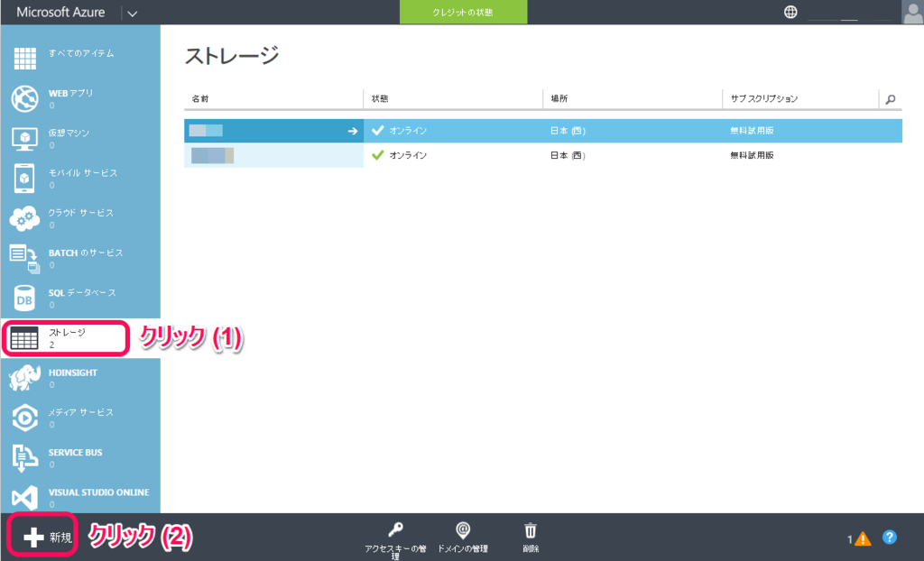Screen dimensions: 924x561
Task: Sort by the 場所 column header
Action: (x=559, y=98)
